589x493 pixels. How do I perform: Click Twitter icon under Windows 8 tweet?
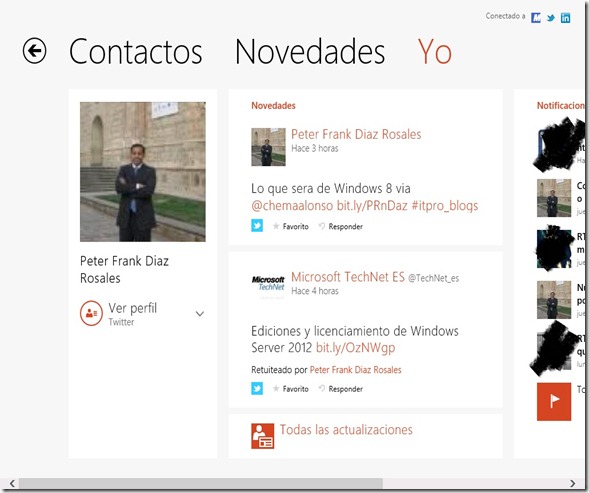point(257,226)
